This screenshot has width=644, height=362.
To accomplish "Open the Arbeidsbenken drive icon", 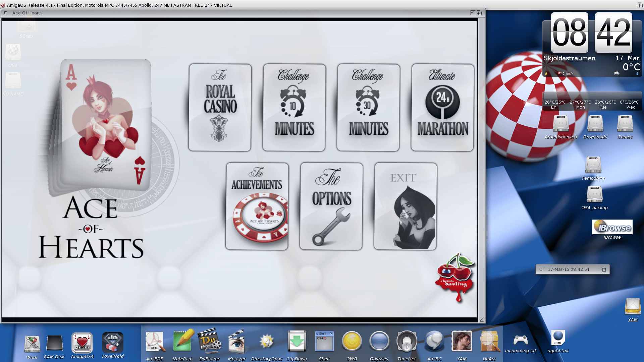I will pos(560,124).
